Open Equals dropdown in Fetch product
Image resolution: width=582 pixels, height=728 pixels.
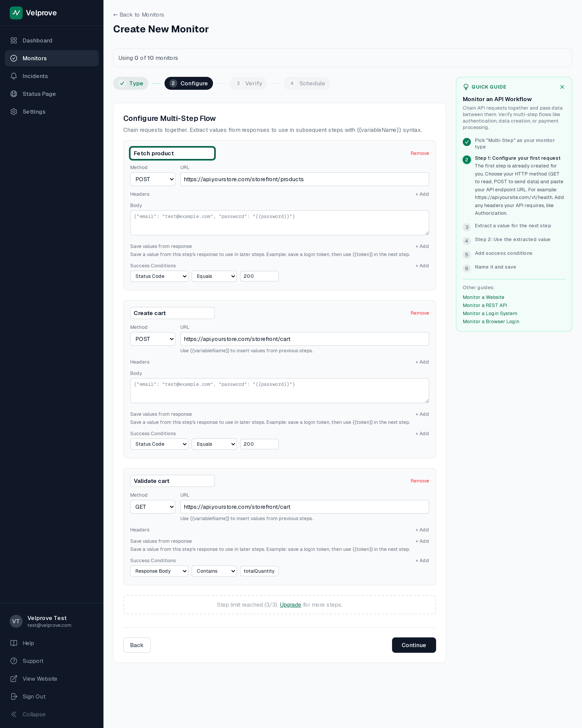click(x=214, y=276)
